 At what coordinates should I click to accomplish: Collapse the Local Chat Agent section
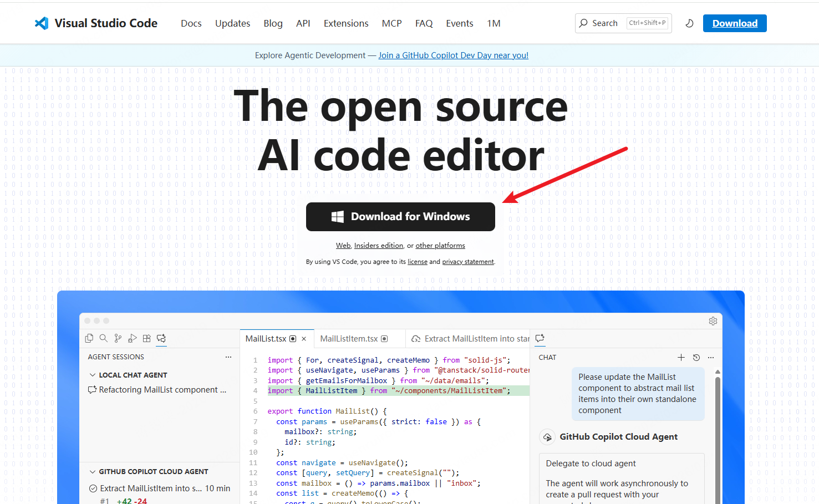[93, 375]
